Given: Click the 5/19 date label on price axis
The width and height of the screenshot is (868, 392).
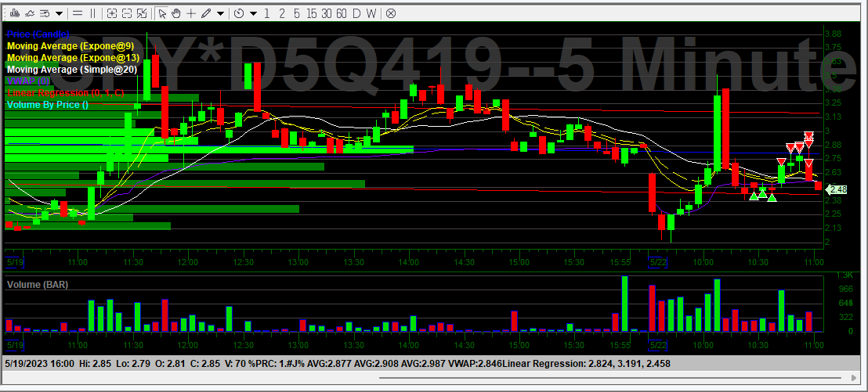Looking at the screenshot, I should tap(15, 261).
